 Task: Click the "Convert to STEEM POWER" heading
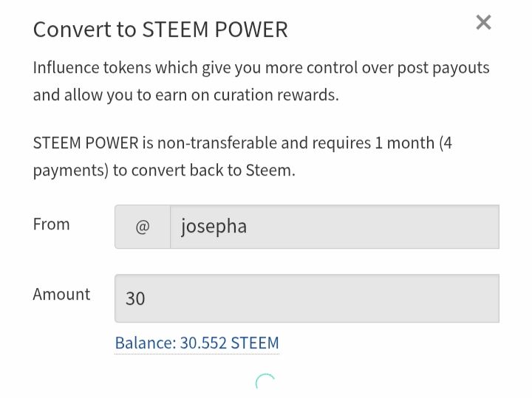point(160,29)
